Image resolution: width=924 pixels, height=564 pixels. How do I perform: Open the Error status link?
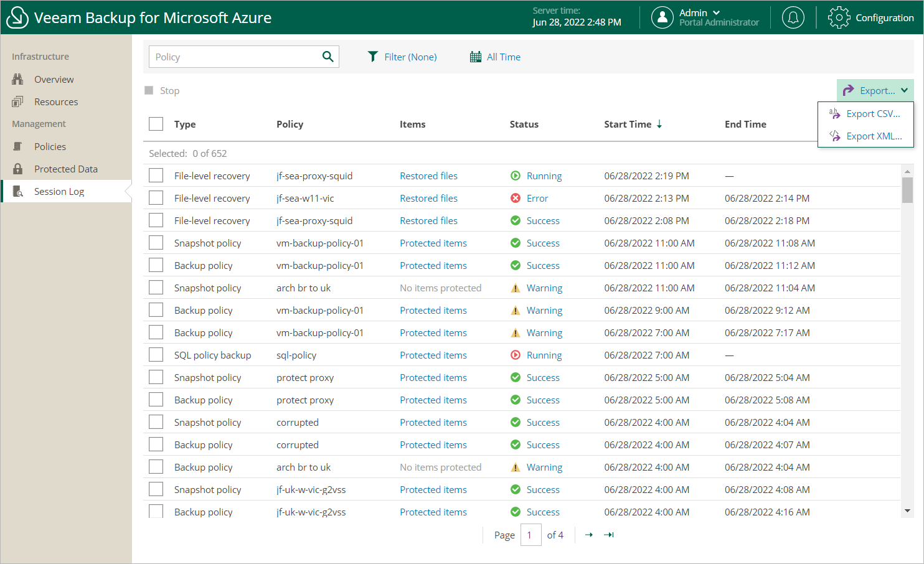537,198
